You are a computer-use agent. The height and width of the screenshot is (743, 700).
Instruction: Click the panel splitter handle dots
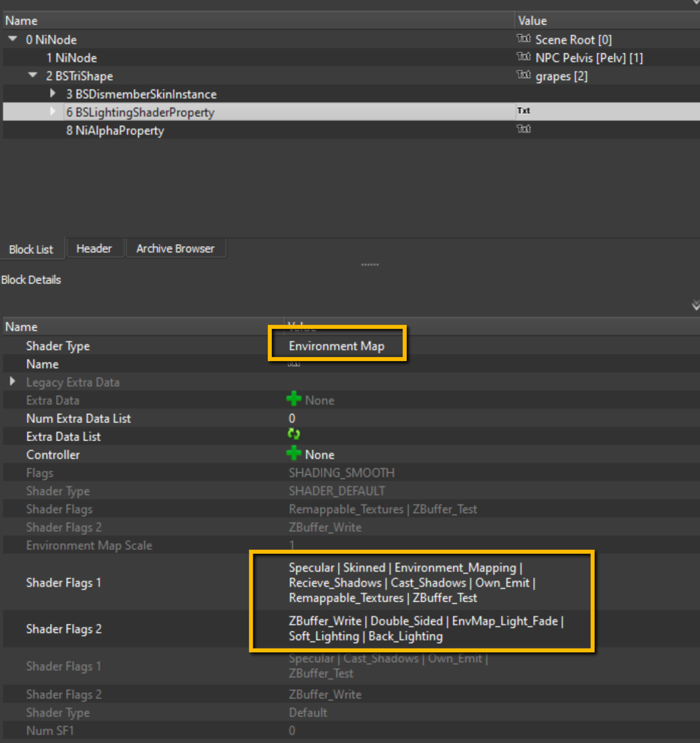370,264
